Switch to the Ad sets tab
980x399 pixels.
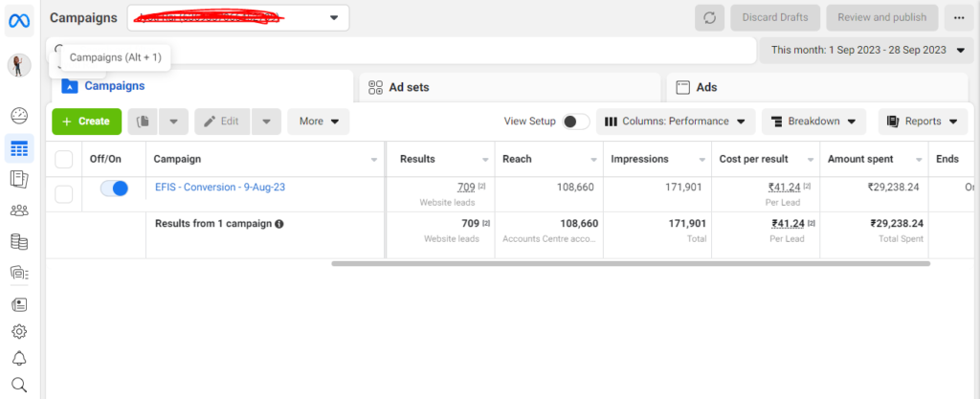(x=409, y=87)
